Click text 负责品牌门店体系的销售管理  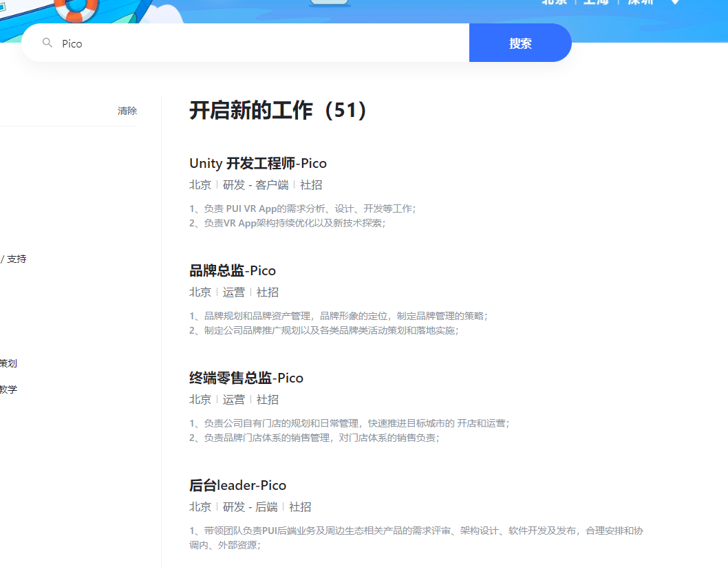pyautogui.click(x=267, y=438)
